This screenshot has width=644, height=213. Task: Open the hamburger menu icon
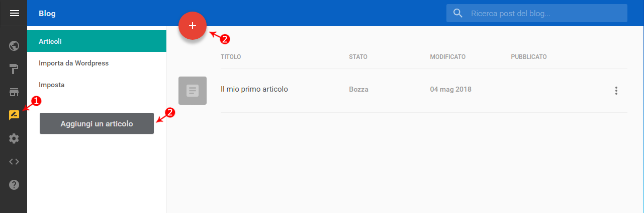(x=14, y=13)
